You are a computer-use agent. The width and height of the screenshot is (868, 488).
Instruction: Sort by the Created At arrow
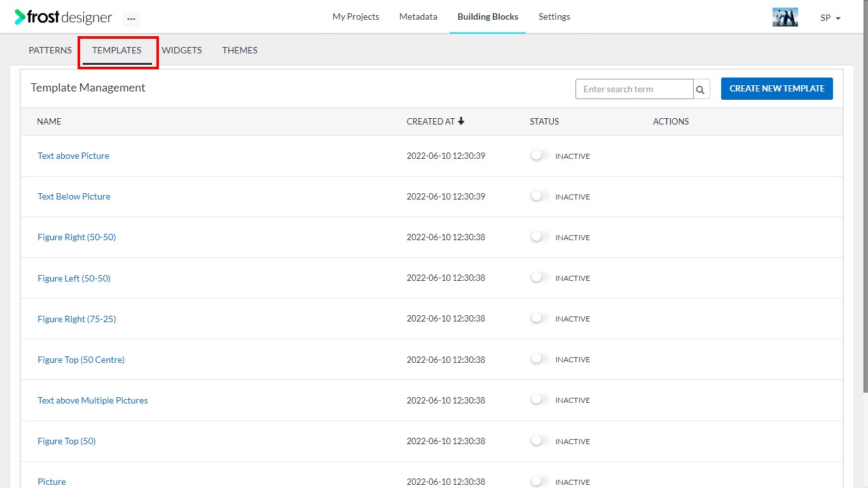click(x=461, y=121)
